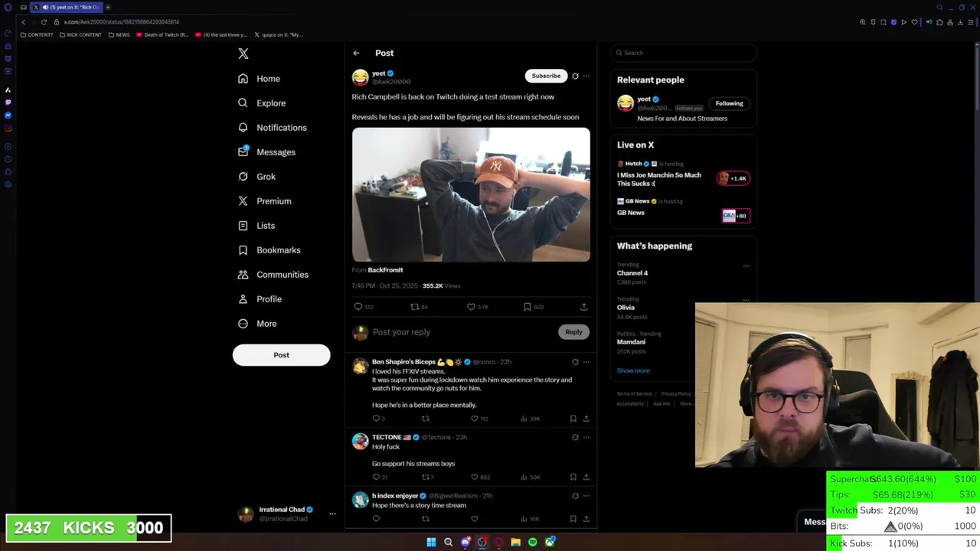Click the browser ad-blocker shield icon
Screen dimensions: 980x551
point(893,22)
